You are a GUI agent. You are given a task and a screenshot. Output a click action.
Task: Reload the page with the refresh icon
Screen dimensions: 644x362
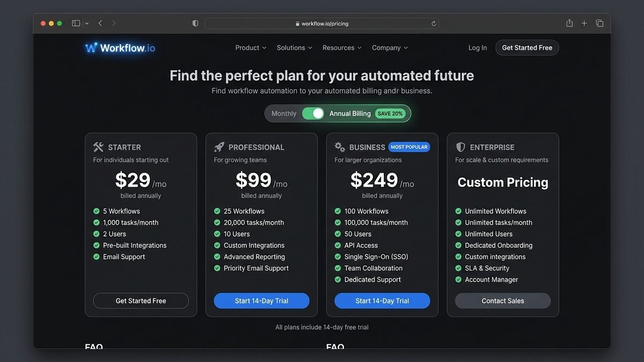pyautogui.click(x=434, y=24)
